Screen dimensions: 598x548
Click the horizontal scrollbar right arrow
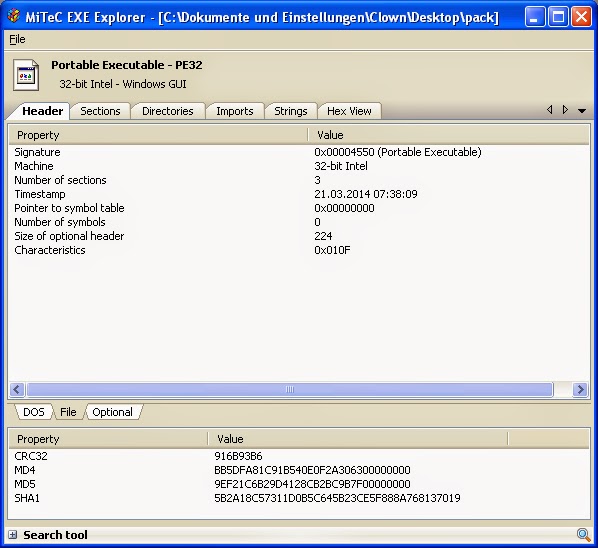pyautogui.click(x=580, y=389)
